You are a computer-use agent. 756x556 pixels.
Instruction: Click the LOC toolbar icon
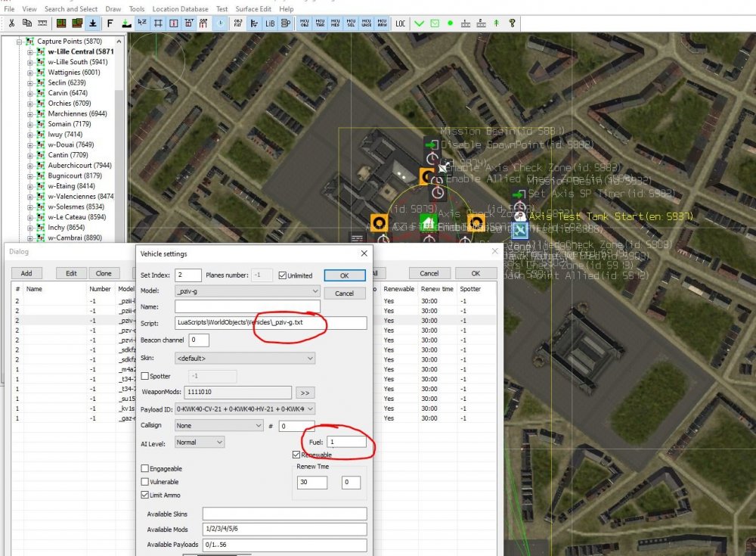tap(401, 23)
